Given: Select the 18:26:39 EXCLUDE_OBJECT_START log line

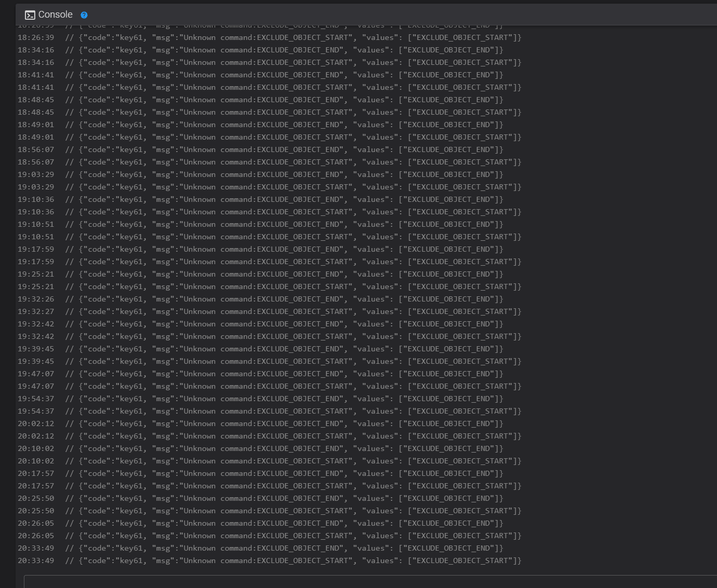Looking at the screenshot, I should (269, 37).
